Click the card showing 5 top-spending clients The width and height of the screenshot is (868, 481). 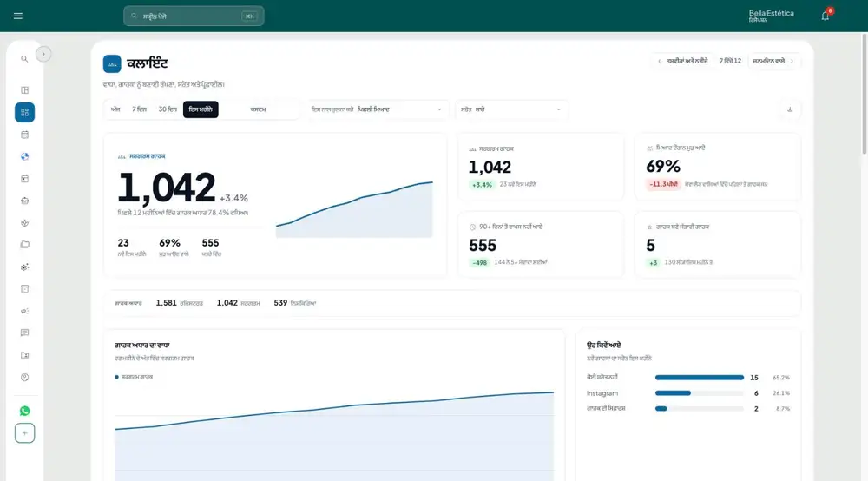[x=718, y=244]
